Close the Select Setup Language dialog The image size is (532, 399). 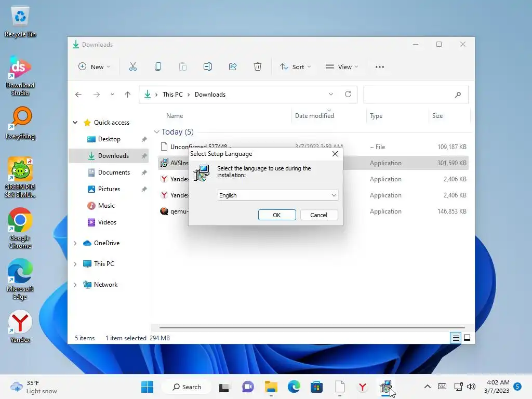tap(335, 154)
